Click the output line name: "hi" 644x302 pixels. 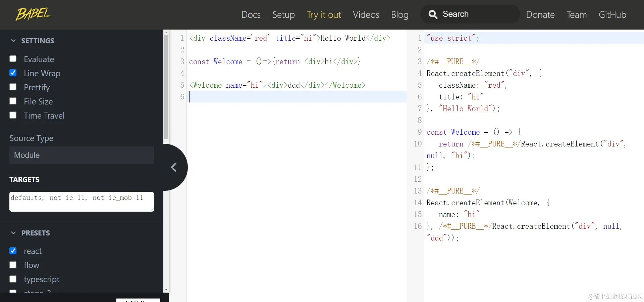click(x=459, y=214)
